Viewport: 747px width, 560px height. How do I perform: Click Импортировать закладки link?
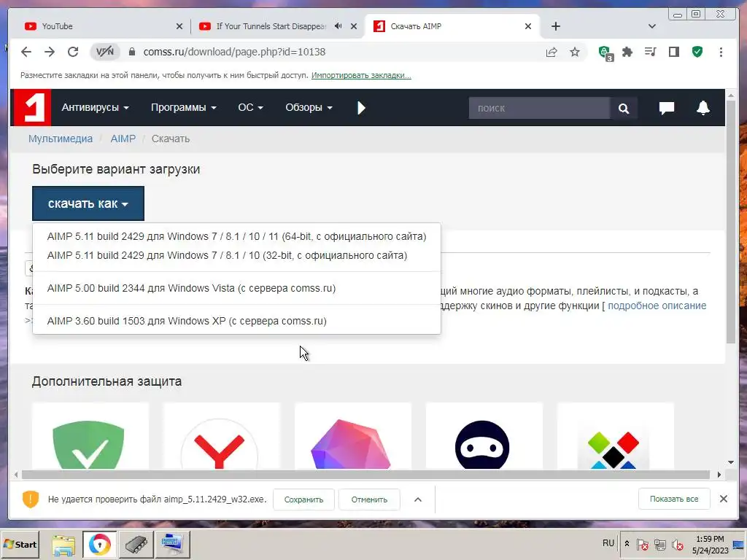(x=361, y=75)
